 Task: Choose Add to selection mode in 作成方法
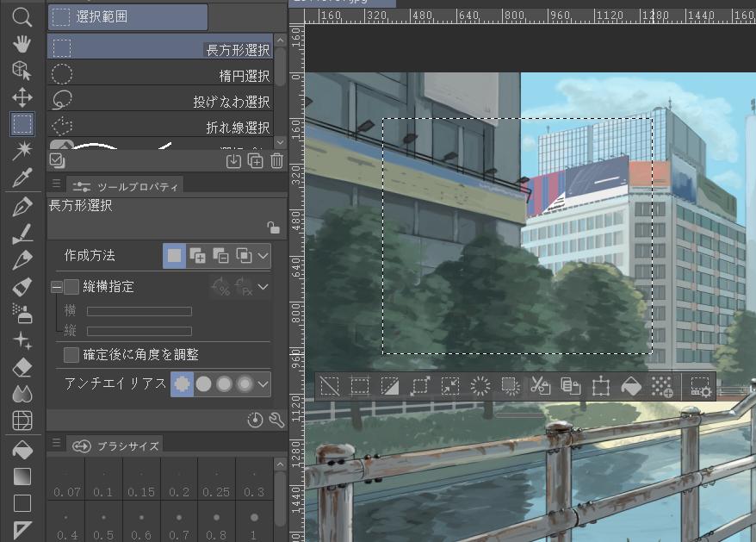pos(197,256)
